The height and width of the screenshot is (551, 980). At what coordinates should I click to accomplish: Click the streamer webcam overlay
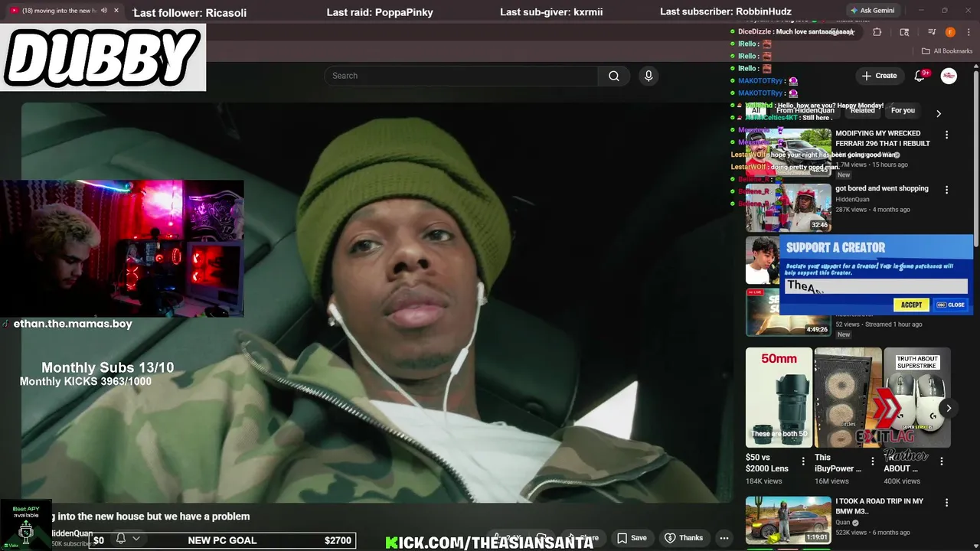(122, 249)
